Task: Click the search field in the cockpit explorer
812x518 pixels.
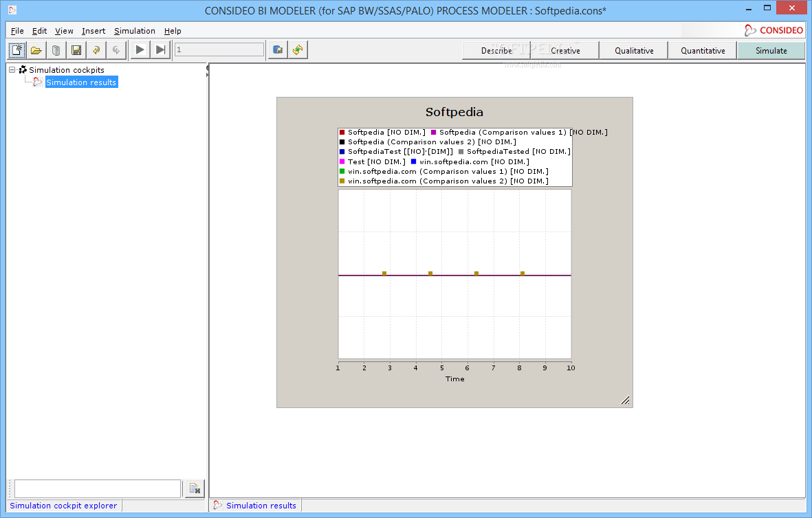Action: [98, 488]
